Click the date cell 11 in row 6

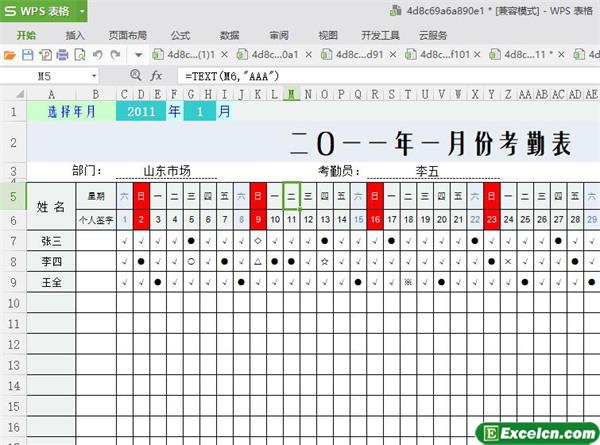[x=292, y=220]
